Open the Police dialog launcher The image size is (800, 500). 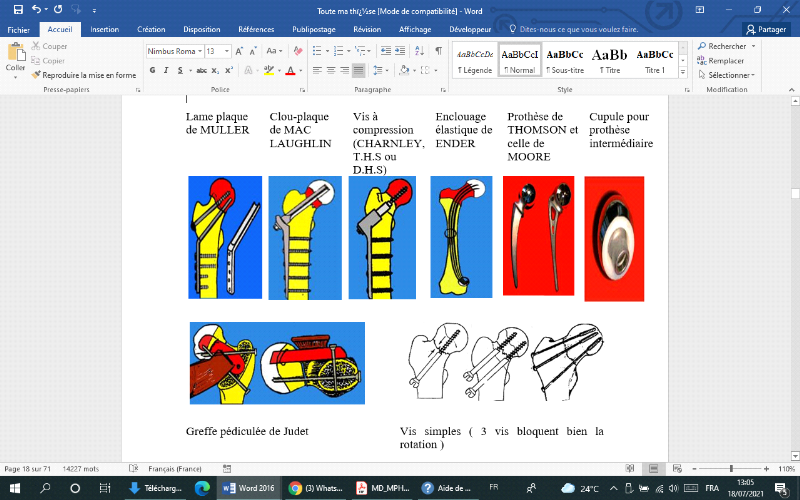coord(303,90)
